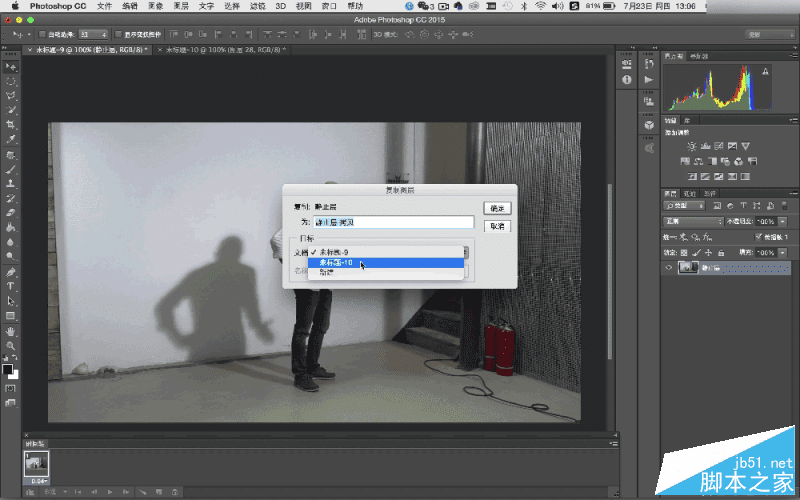Hide the layer using its eye icon
This screenshot has height=500, width=800.
[669, 268]
